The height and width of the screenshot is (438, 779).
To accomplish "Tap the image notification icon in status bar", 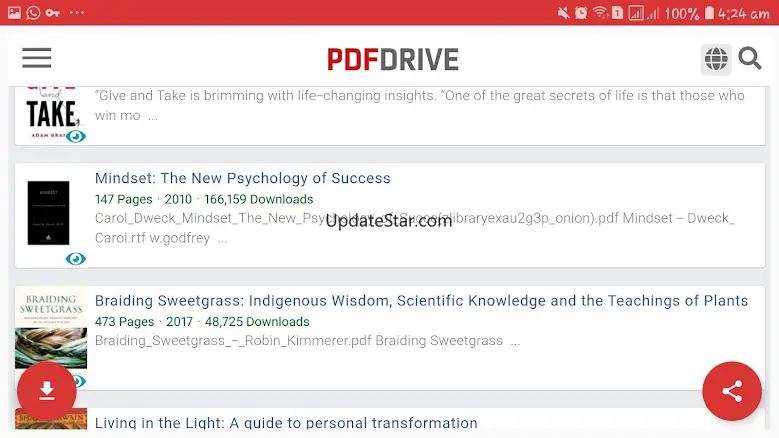I will pos(14,12).
